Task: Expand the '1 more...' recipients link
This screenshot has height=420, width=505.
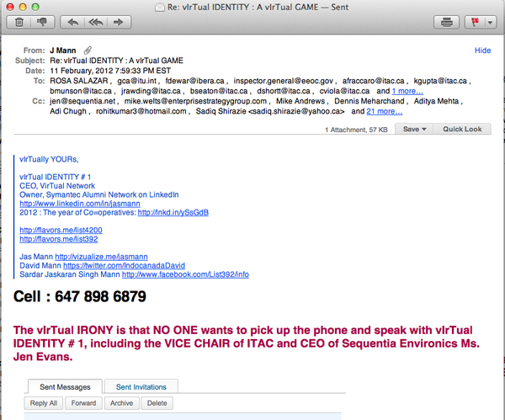Action: coord(407,91)
